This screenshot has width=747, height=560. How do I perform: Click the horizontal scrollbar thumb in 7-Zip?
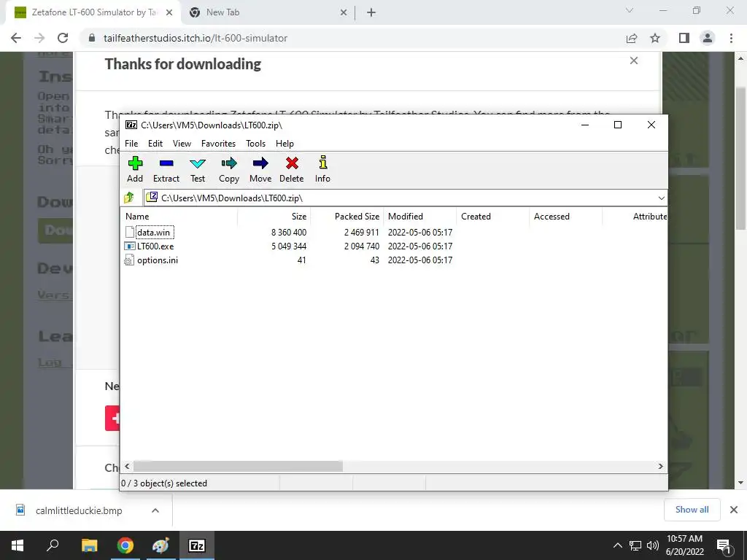[x=238, y=466]
